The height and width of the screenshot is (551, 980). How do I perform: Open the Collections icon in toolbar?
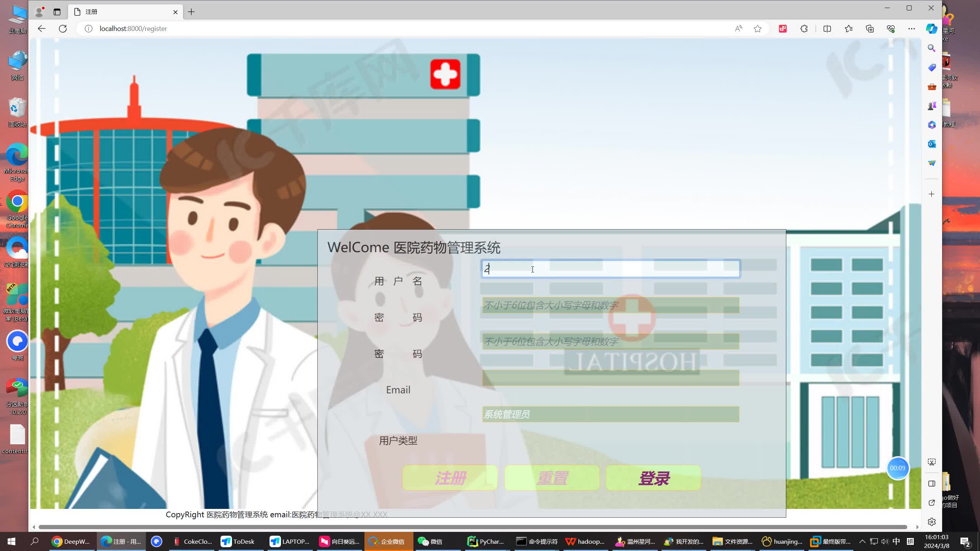870,29
